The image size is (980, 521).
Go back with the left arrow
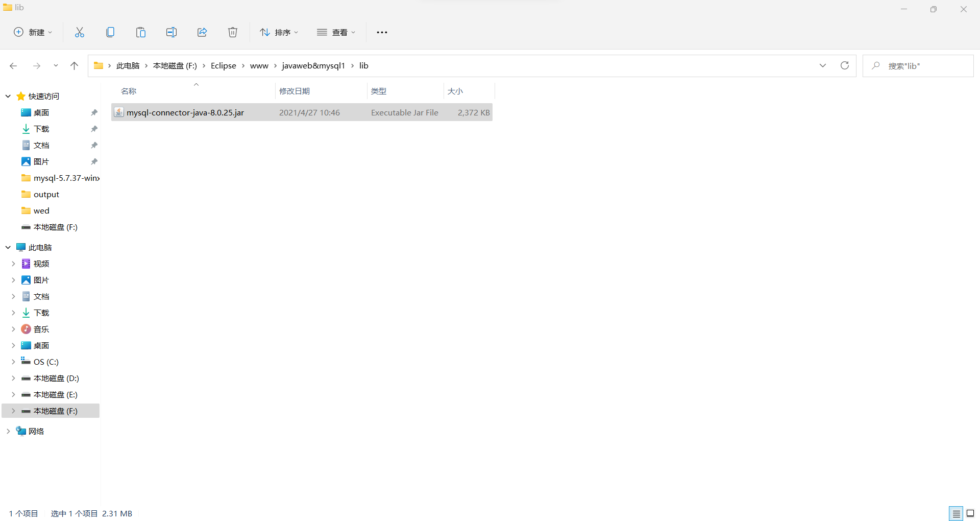pos(13,66)
